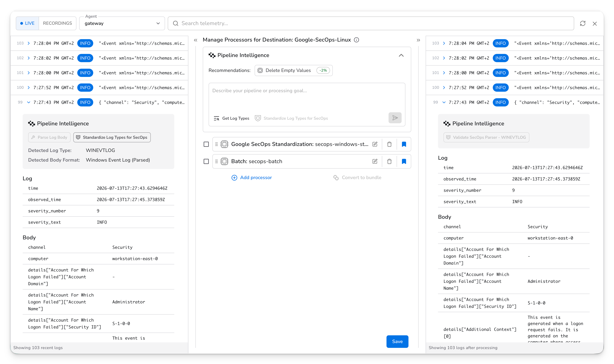Expand log 103 in left panel
The height and width of the screenshot is (364, 614).
[29, 43]
